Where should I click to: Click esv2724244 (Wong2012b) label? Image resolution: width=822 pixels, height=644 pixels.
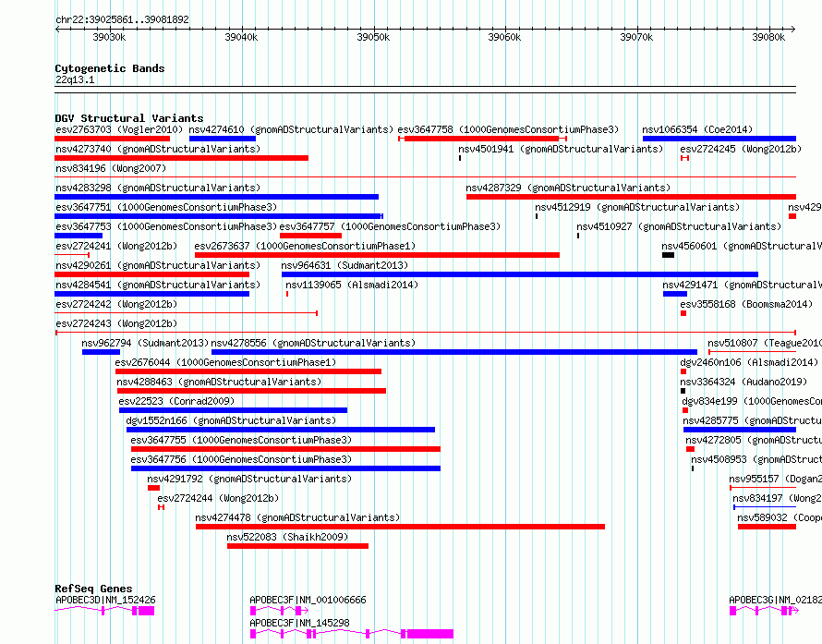pyautogui.click(x=218, y=498)
